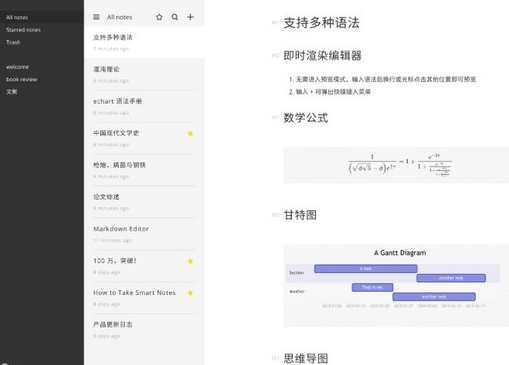509x365 pixels.
Task: Click the H1 marker beside 支持多种语法 heading
Action: click(275, 23)
